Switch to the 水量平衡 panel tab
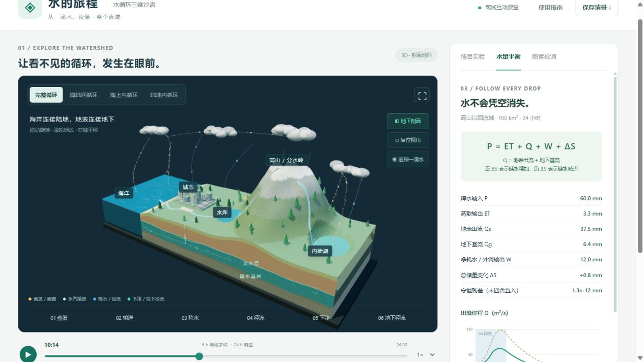Screen dimensions: 644x362 (x=509, y=56)
